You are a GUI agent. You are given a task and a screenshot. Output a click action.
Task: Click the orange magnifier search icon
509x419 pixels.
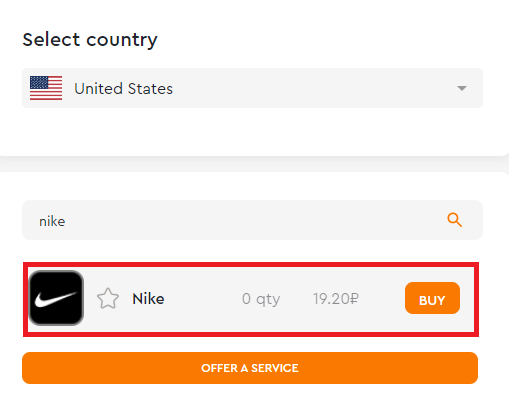click(454, 220)
